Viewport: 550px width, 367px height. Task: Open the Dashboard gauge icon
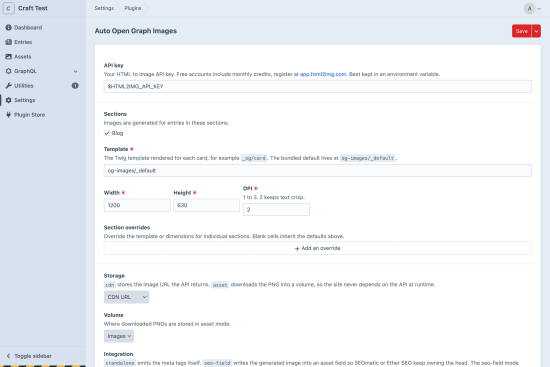8,27
